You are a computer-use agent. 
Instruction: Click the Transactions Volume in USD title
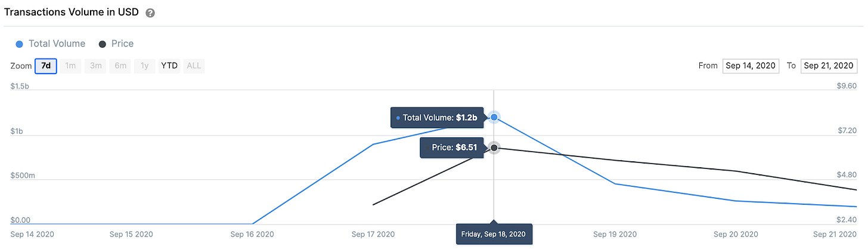coord(72,12)
